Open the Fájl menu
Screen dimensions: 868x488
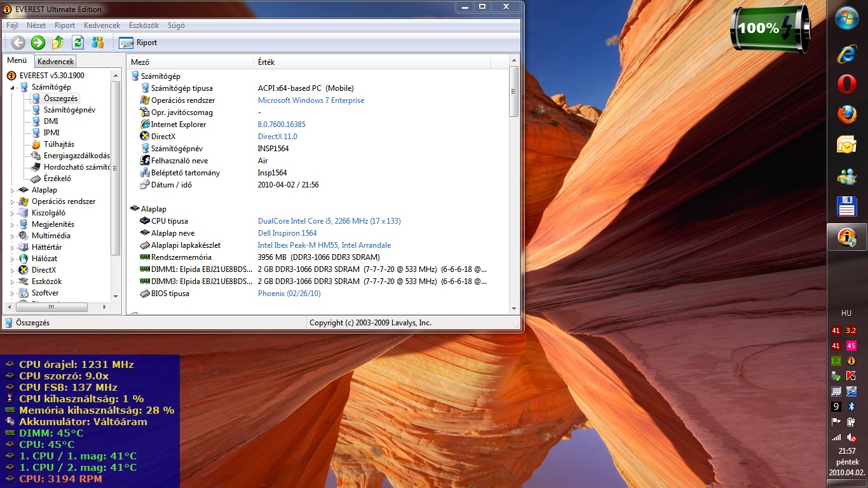pyautogui.click(x=12, y=25)
